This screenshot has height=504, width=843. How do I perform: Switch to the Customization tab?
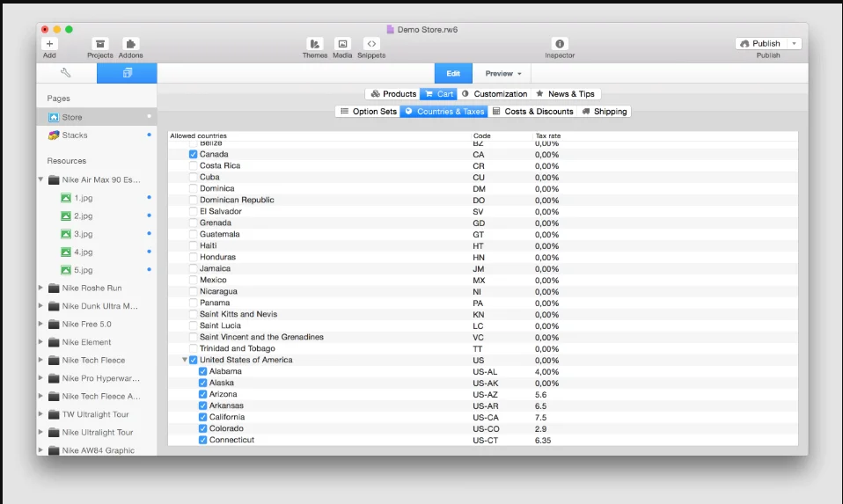[494, 94]
